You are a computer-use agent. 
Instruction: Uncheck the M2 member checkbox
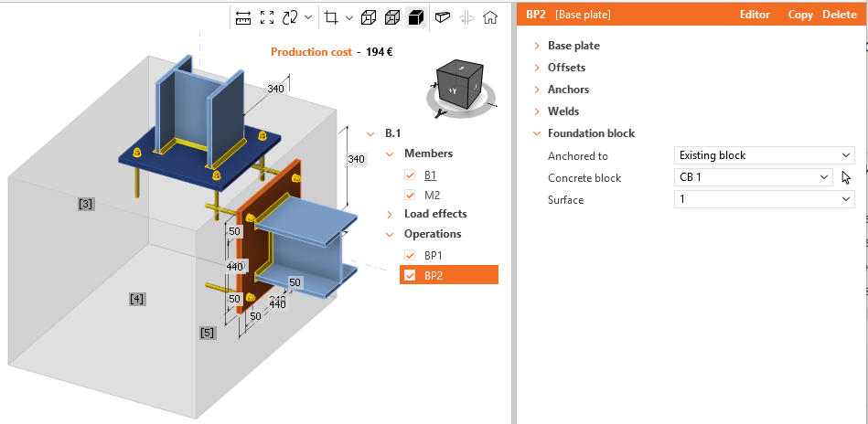[410, 195]
